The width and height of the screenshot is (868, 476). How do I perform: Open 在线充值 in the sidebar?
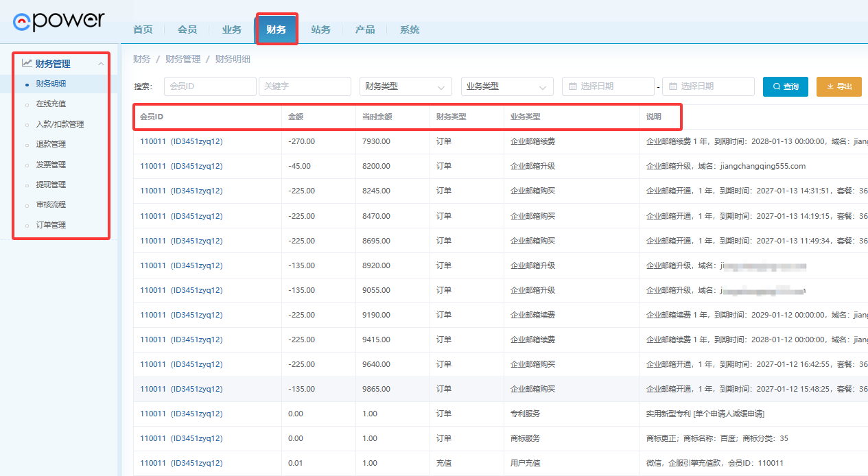point(51,104)
